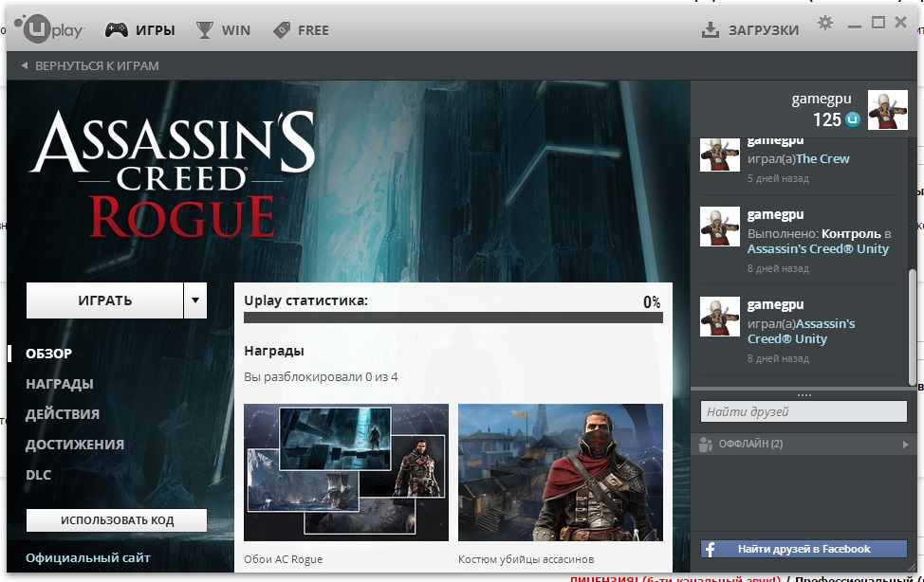Click the ИГРАТЬ play button
The width and height of the screenshot is (924, 582).
[x=105, y=300]
